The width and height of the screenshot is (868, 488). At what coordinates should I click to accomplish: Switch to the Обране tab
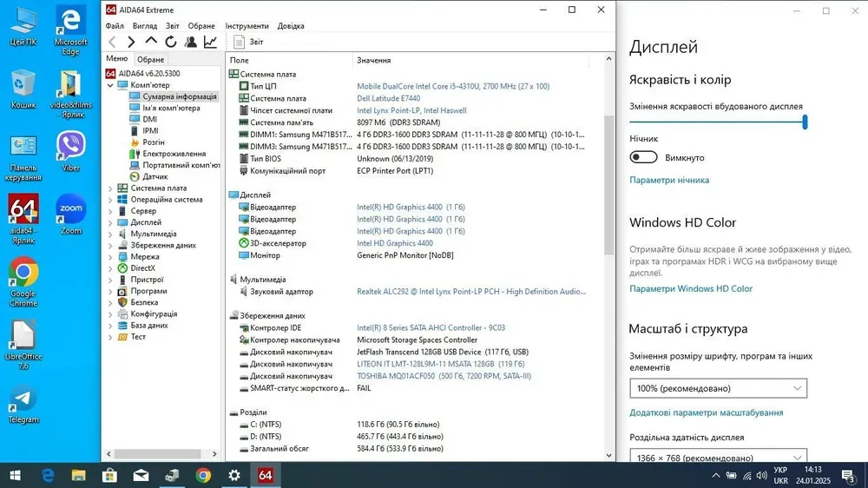point(151,59)
